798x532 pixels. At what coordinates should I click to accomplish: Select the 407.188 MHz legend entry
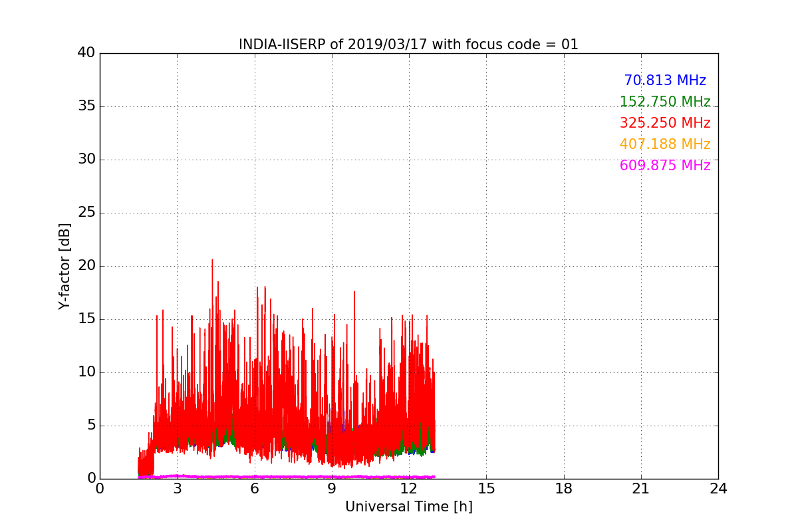click(x=665, y=144)
